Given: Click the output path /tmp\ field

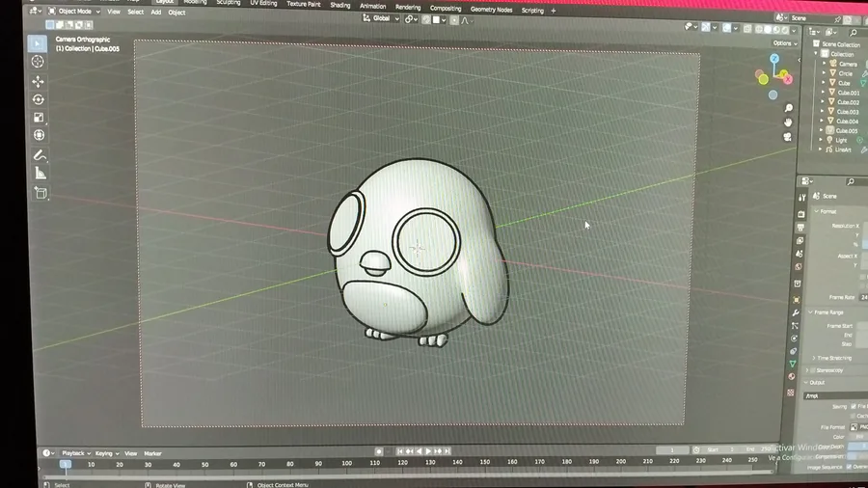Looking at the screenshot, I should click(x=836, y=395).
